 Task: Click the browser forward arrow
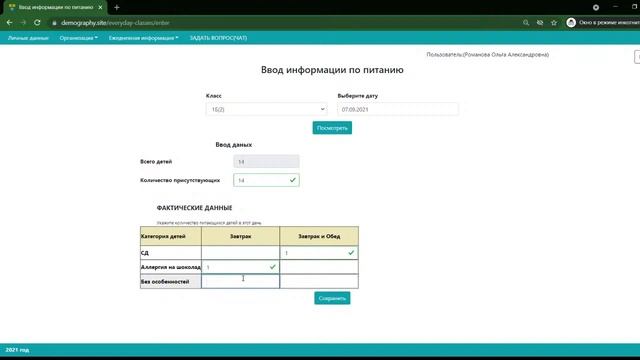click(23, 23)
